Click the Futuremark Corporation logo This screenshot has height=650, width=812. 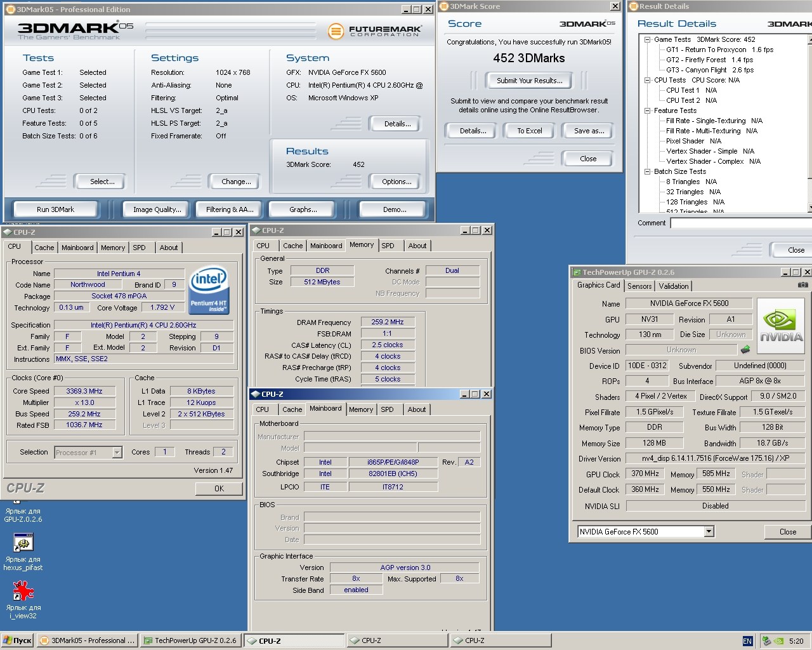click(375, 31)
